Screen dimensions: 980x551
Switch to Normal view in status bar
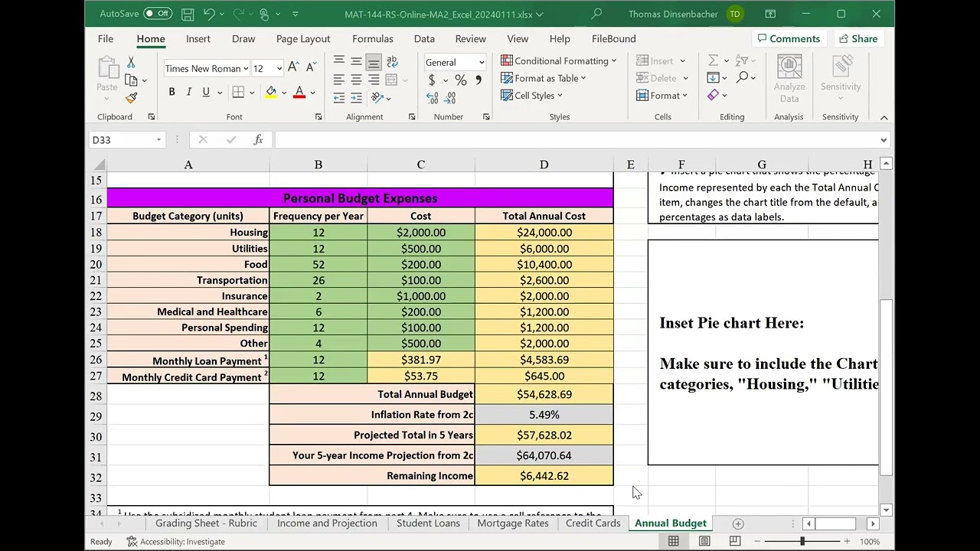pyautogui.click(x=674, y=541)
